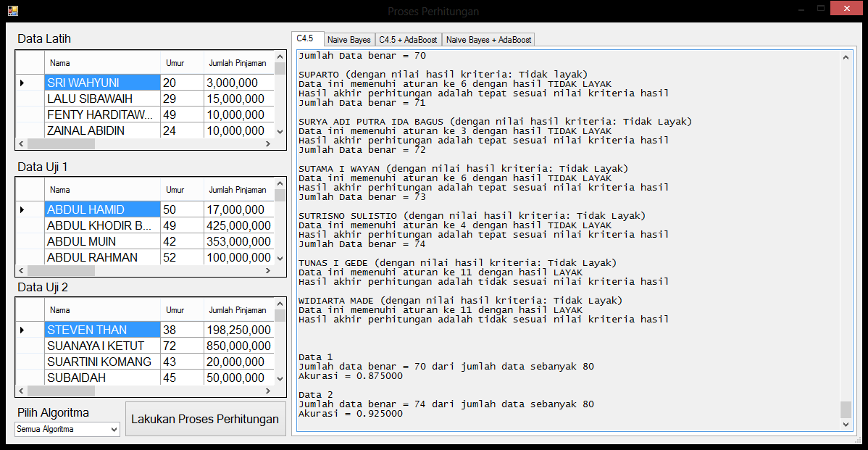This screenshot has width=868, height=450.
Task: Click Jumlah Pinjaman header in Data Uji 2
Action: 238,310
